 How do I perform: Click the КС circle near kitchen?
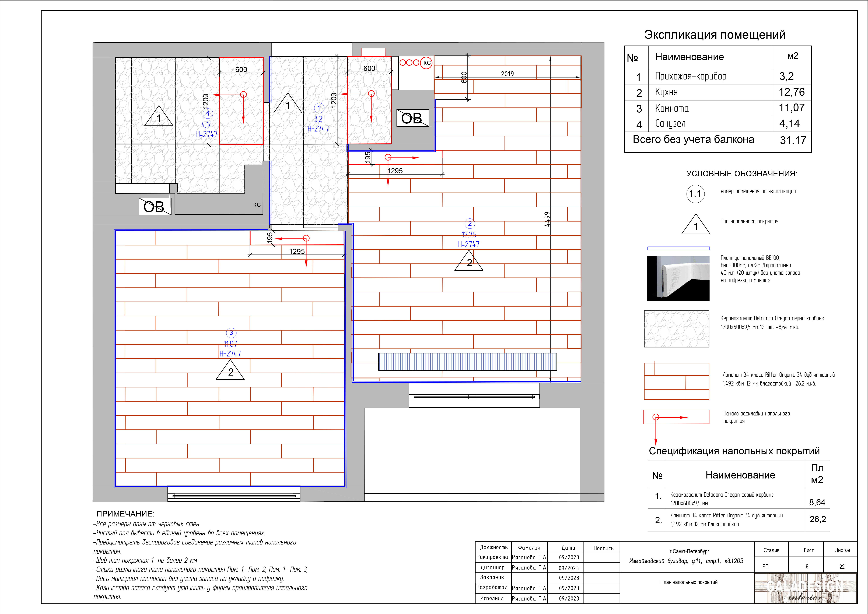[426, 63]
